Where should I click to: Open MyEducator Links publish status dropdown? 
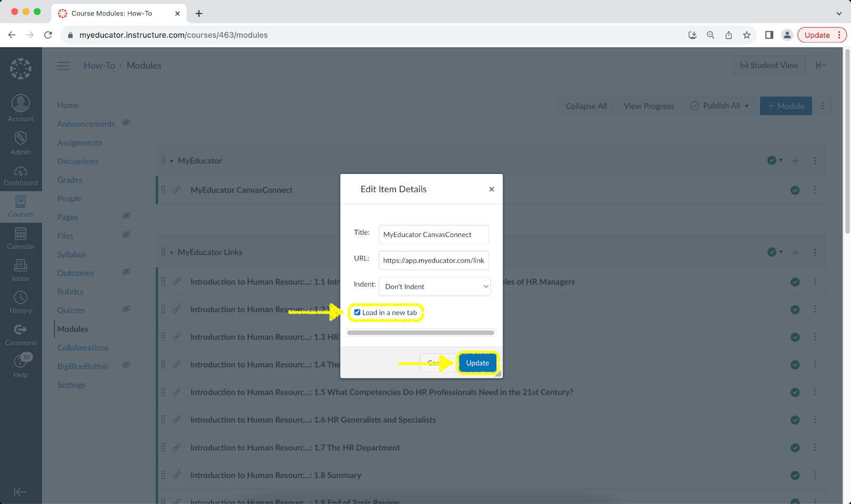point(775,253)
